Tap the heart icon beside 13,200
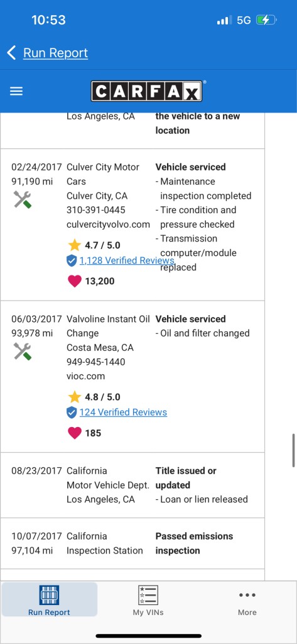 coord(75,281)
